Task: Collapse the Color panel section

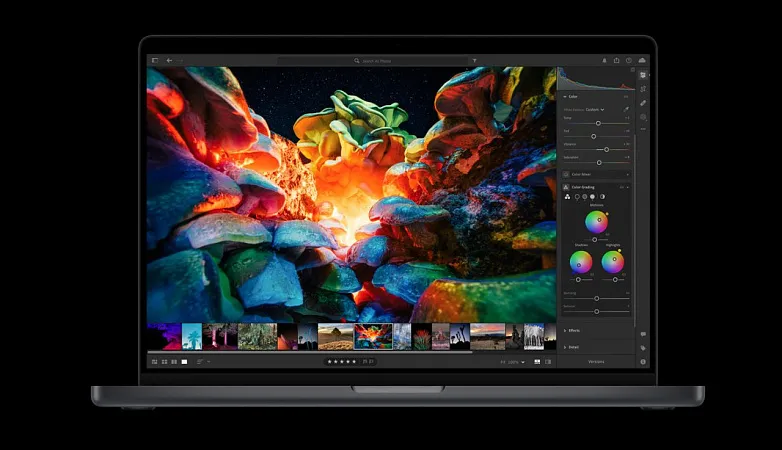Action: (566, 96)
